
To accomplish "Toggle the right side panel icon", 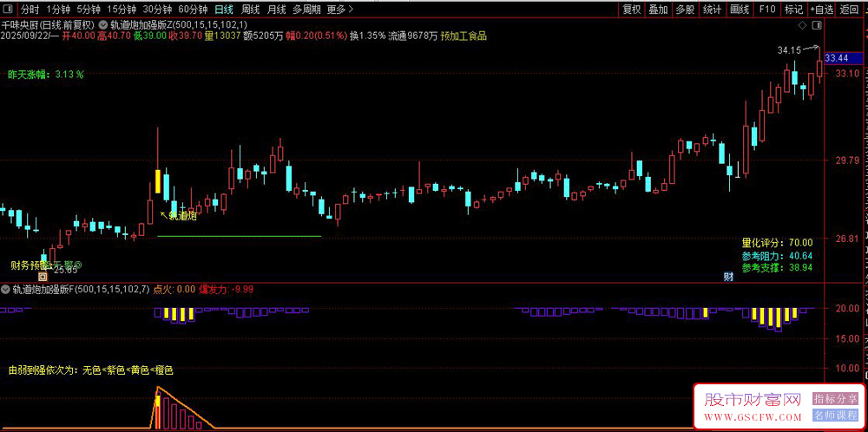I will (817, 25).
